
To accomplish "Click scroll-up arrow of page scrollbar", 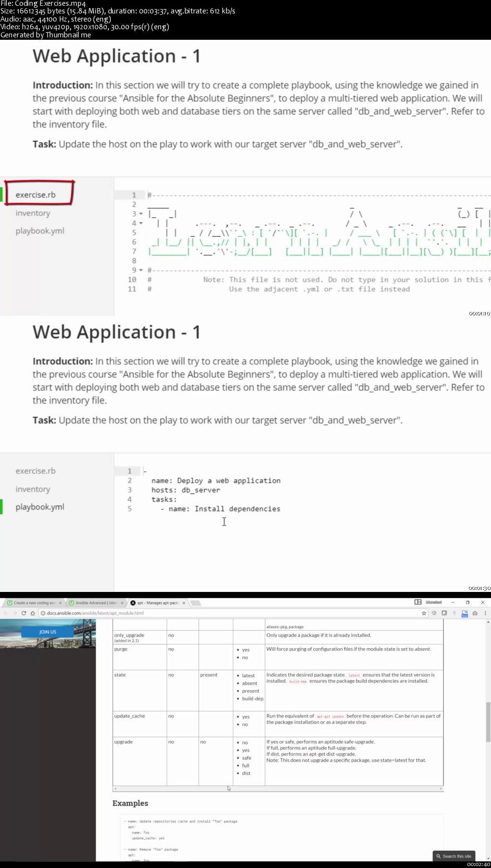I will [x=488, y=622].
